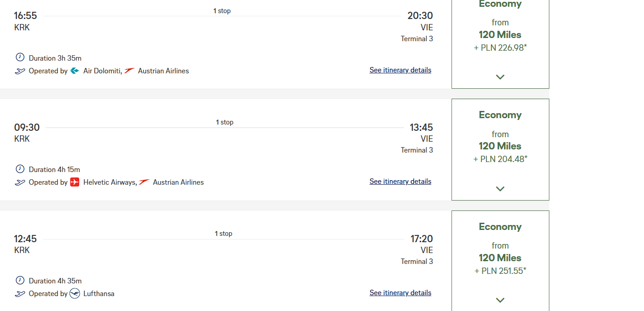Click airplane icon next to Operated by Lufthansa
644x311 pixels.
[x=20, y=294]
